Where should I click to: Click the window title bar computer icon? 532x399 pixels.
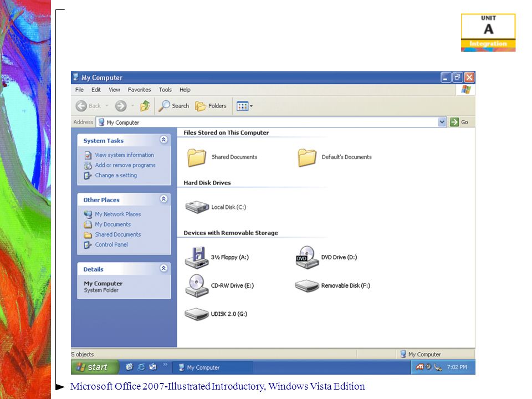pos(76,78)
